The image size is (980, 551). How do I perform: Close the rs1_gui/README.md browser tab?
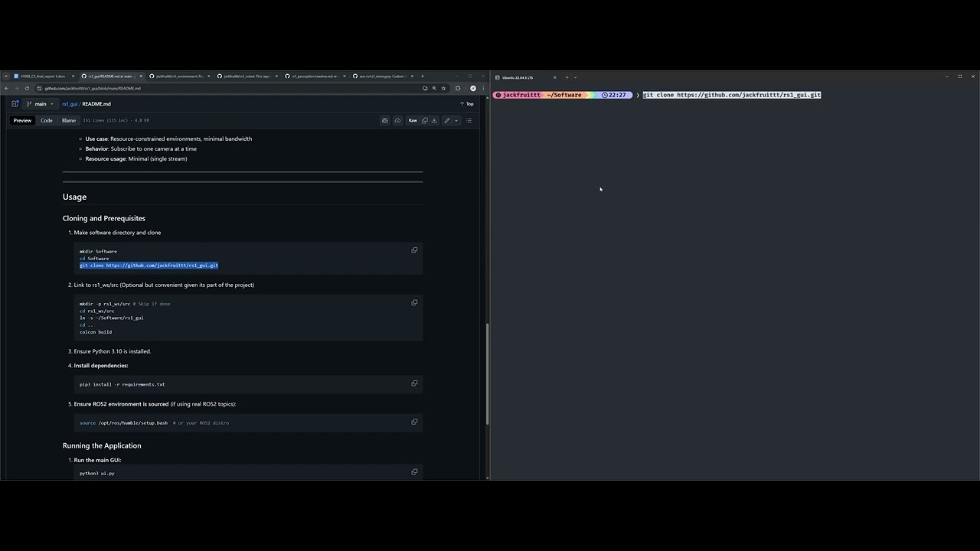(x=141, y=76)
